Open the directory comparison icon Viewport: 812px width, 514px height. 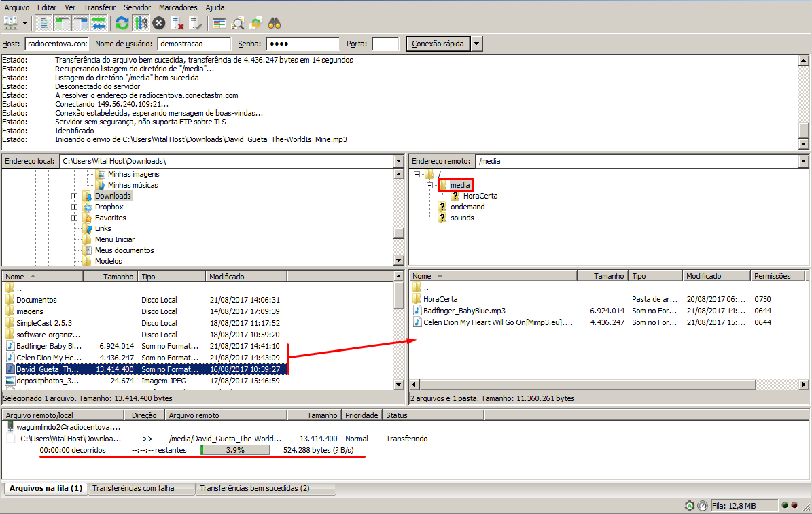click(x=219, y=23)
